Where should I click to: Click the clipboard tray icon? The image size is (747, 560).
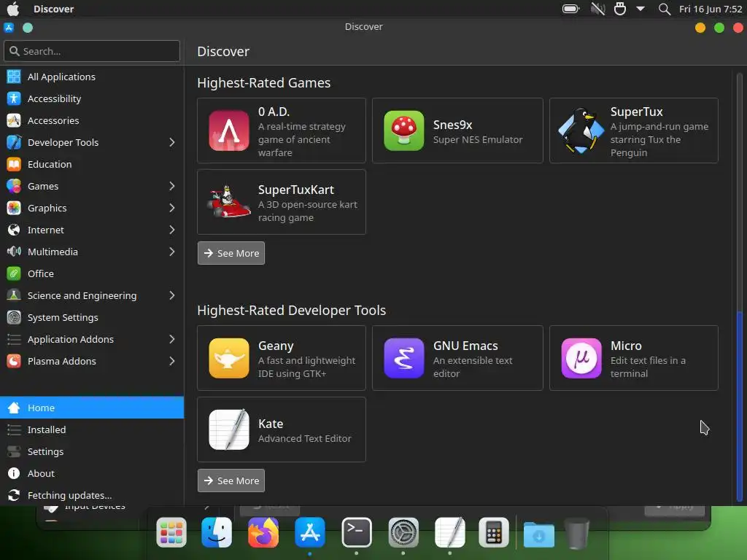click(620, 9)
